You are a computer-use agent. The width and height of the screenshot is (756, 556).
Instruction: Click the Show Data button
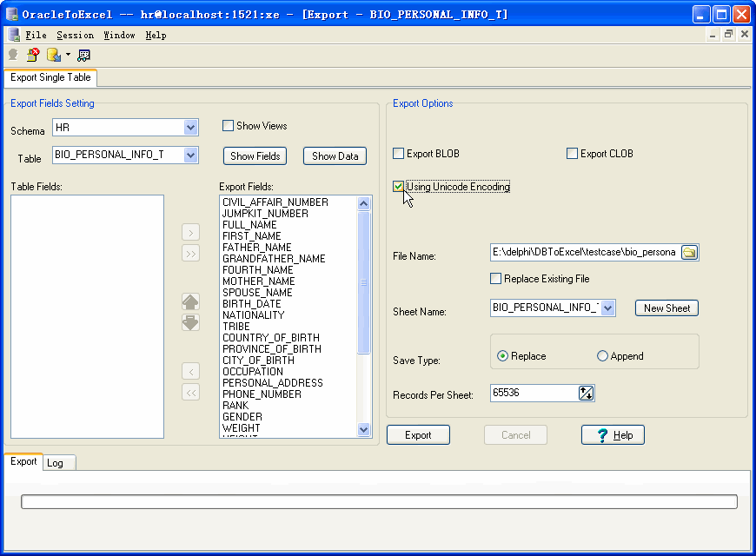pos(335,156)
